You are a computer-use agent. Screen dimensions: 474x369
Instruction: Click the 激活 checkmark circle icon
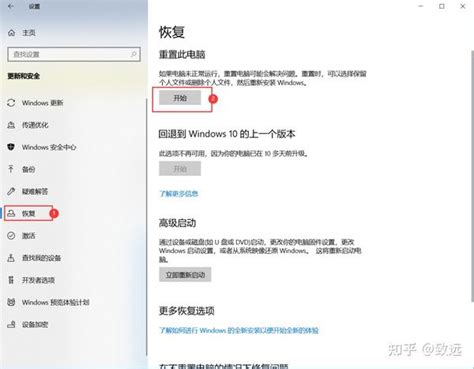(11, 236)
